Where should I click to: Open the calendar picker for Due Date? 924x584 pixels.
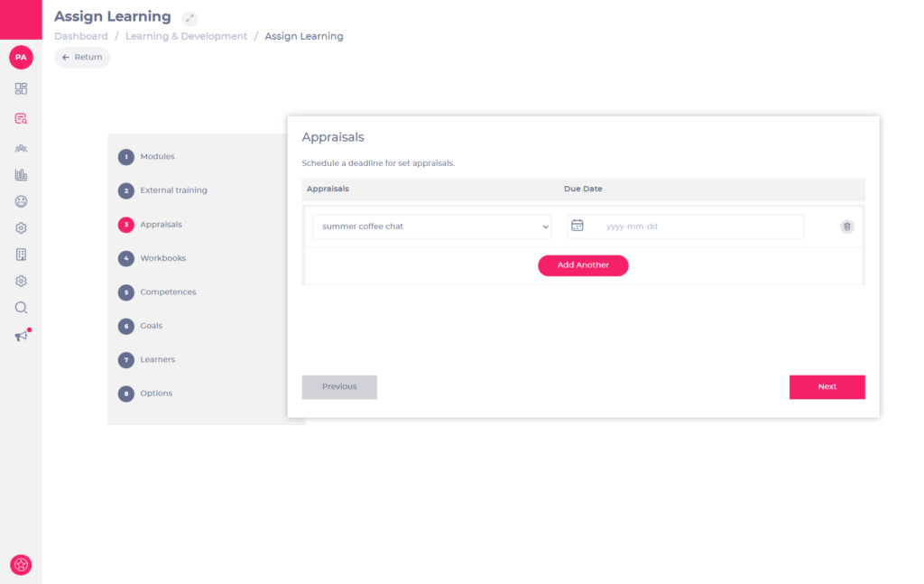coord(577,226)
